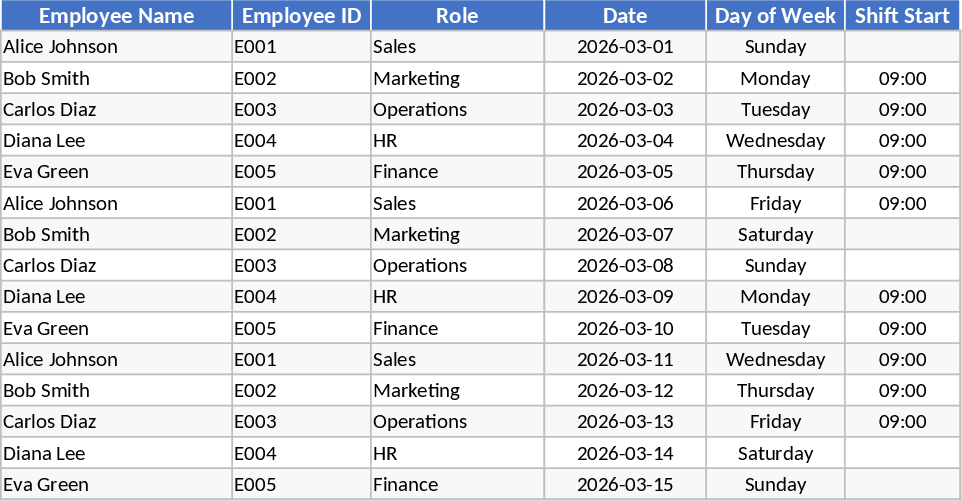This screenshot has height=501, width=962.
Task: Click the date cell 2026-03-01
Action: [x=625, y=47]
